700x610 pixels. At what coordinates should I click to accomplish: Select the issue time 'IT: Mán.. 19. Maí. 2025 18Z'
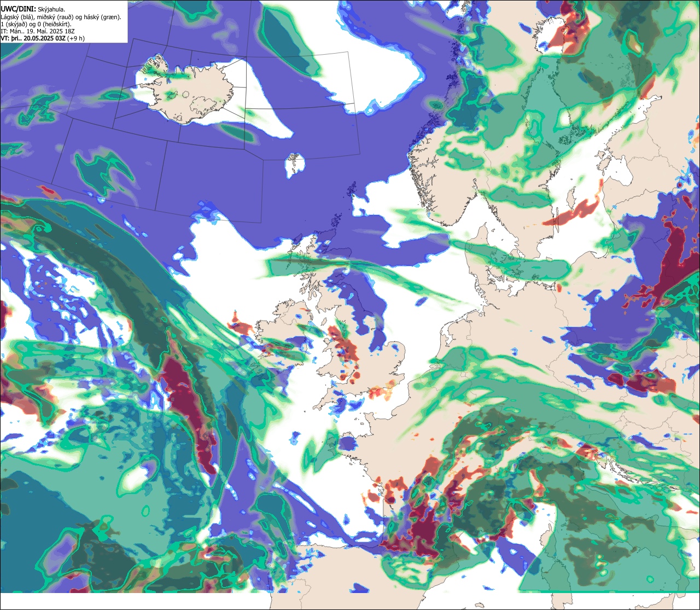coord(37,31)
